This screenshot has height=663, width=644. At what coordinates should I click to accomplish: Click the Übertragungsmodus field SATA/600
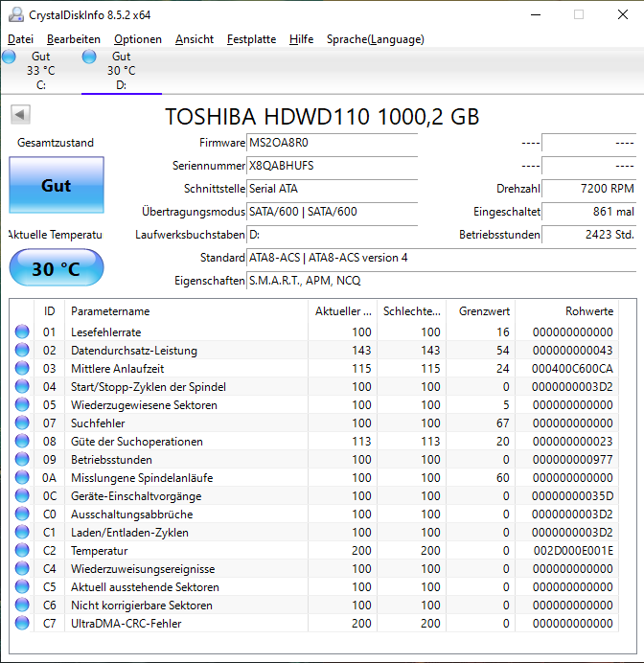[x=332, y=212]
